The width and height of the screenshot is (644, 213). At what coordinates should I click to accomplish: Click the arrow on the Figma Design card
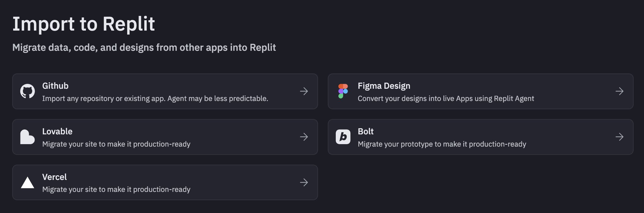(620, 91)
